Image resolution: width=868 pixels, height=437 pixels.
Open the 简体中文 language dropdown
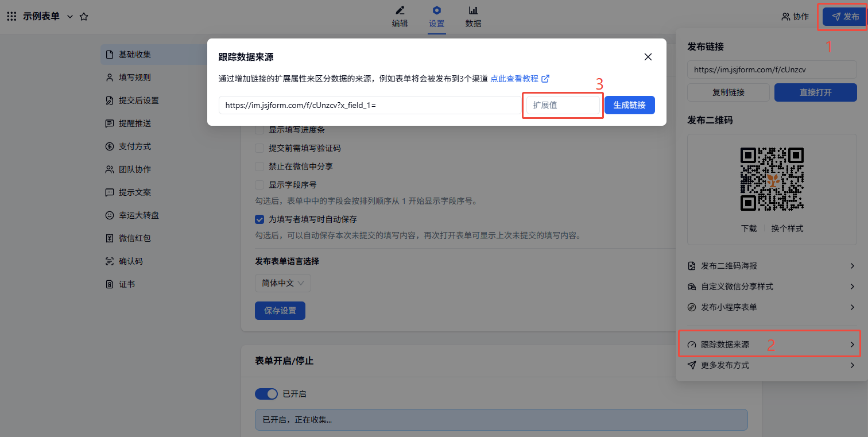[x=283, y=283]
